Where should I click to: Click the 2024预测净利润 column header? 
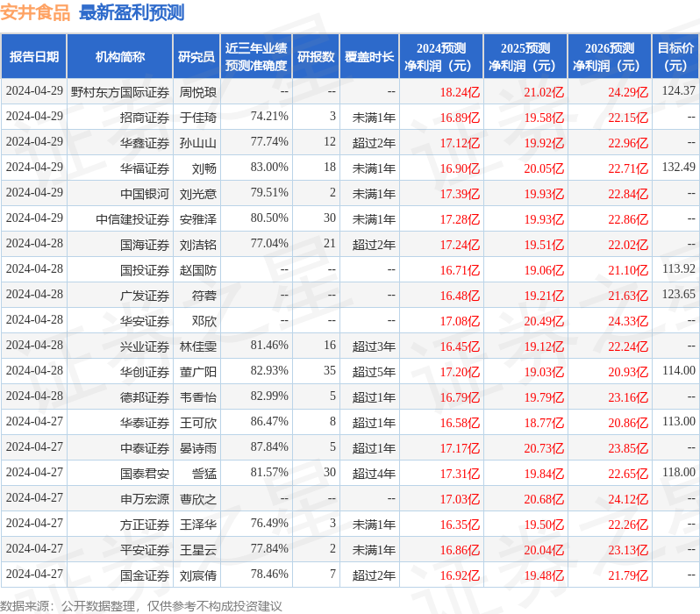point(441,57)
